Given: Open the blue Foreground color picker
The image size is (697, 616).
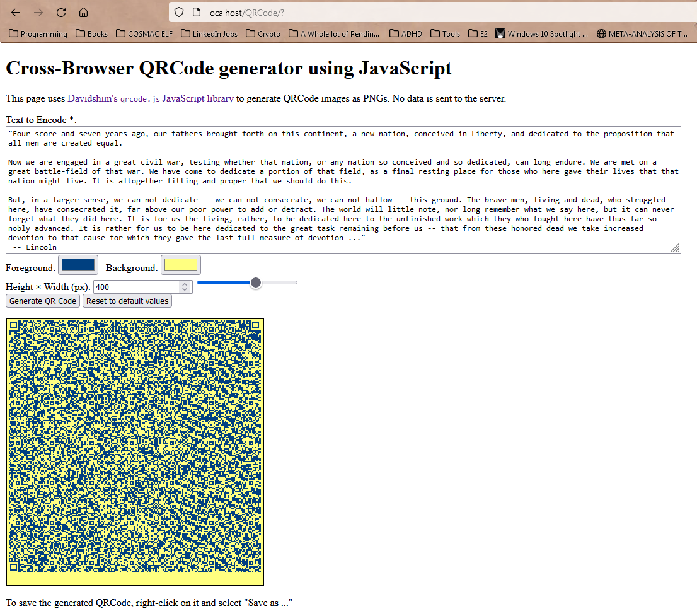Looking at the screenshot, I should pyautogui.click(x=78, y=265).
